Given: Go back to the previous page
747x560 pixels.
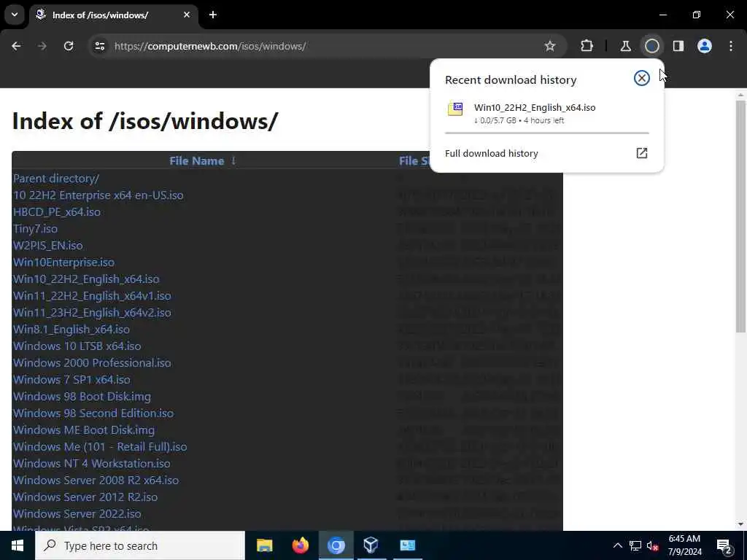Looking at the screenshot, I should point(16,46).
